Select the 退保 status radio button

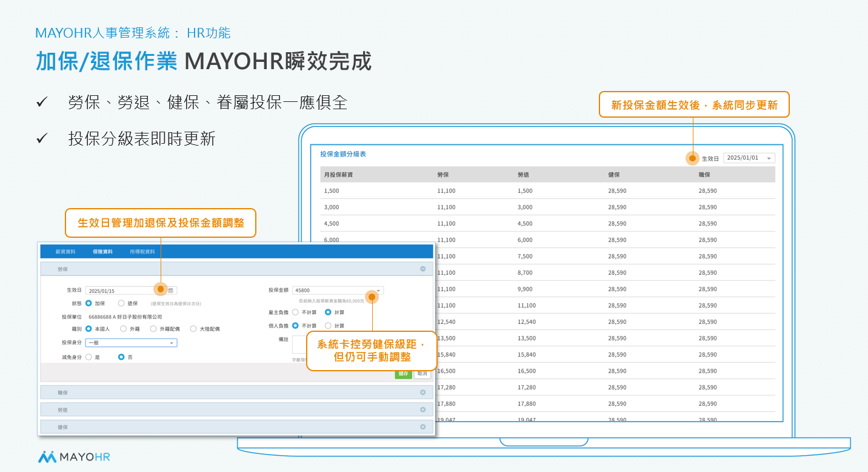pyautogui.click(x=121, y=303)
